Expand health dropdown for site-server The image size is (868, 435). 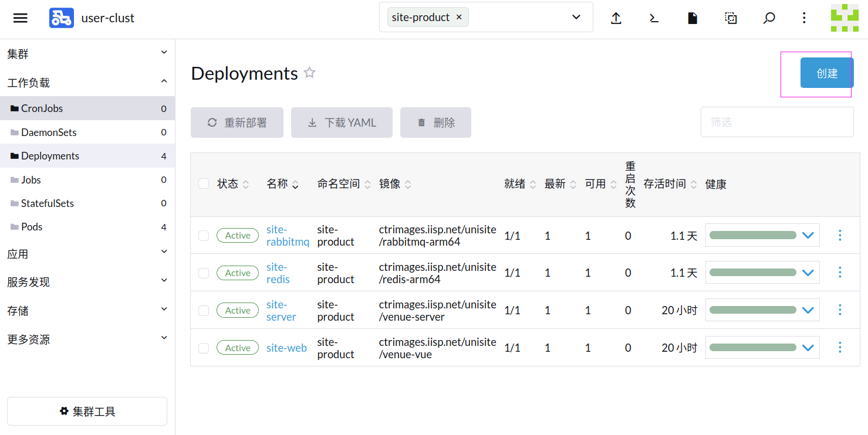pyautogui.click(x=808, y=310)
